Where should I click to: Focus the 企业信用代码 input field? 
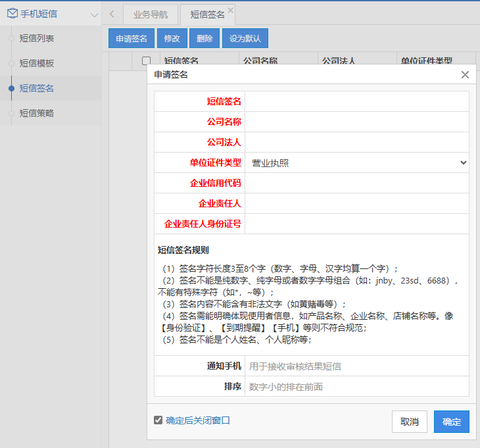[356, 183]
